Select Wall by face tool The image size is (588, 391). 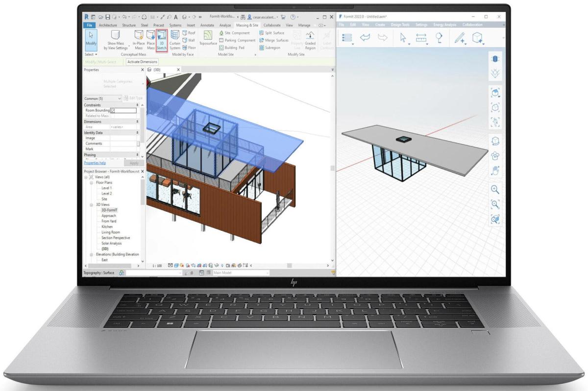pyautogui.click(x=189, y=40)
